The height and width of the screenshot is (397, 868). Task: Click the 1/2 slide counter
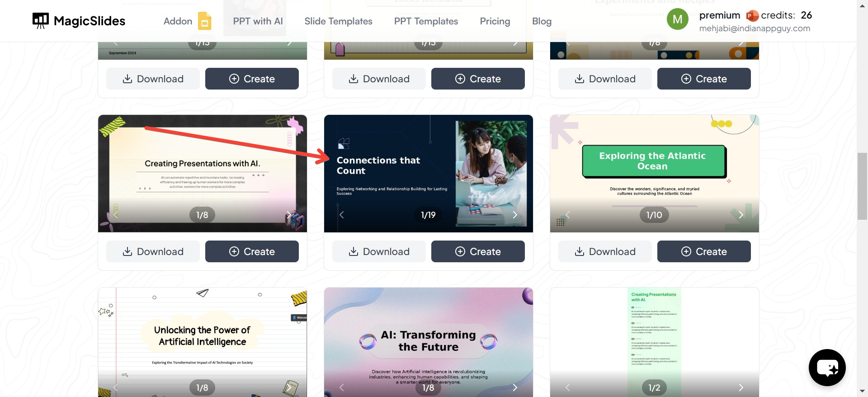pyautogui.click(x=654, y=388)
